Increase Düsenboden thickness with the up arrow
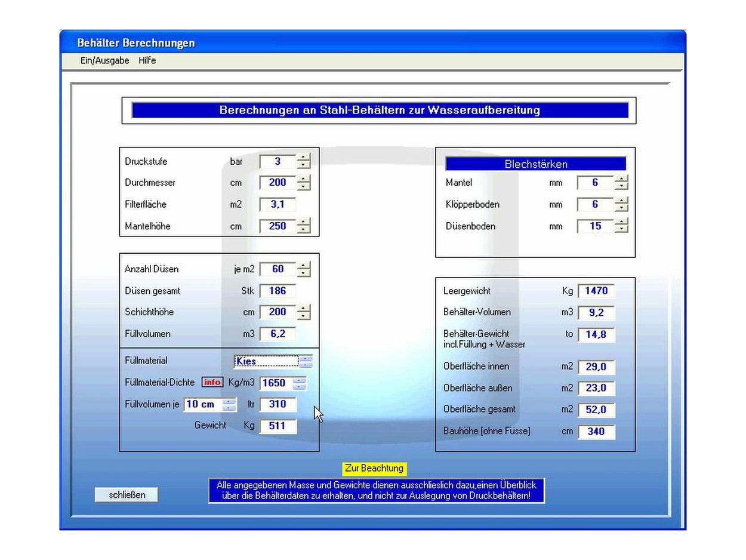This screenshot has width=746, height=560. coord(621,222)
